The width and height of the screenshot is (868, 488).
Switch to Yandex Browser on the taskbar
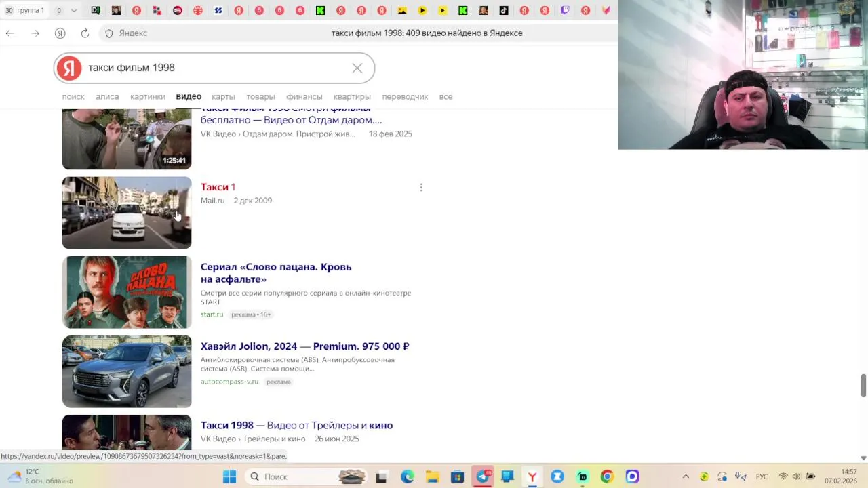[x=532, y=476]
